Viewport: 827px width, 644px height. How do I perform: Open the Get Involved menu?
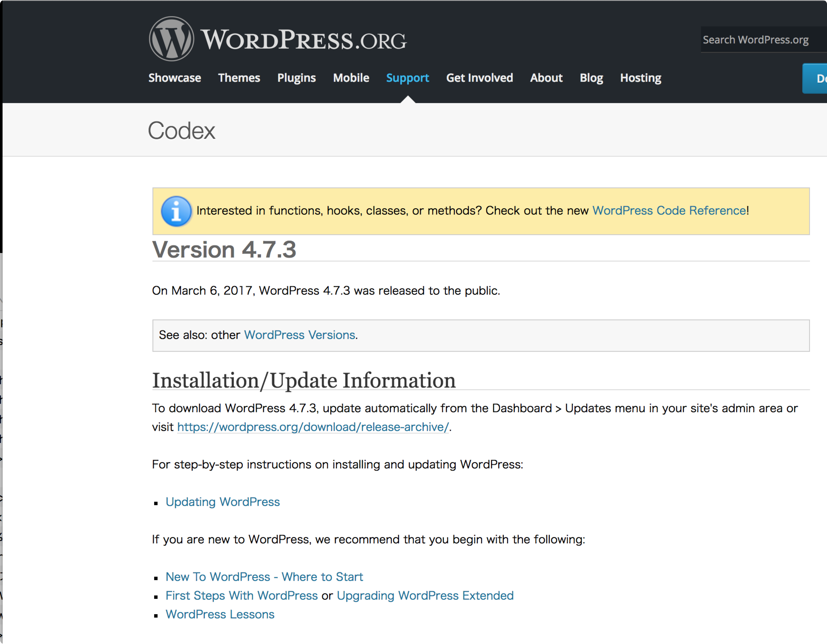479,78
